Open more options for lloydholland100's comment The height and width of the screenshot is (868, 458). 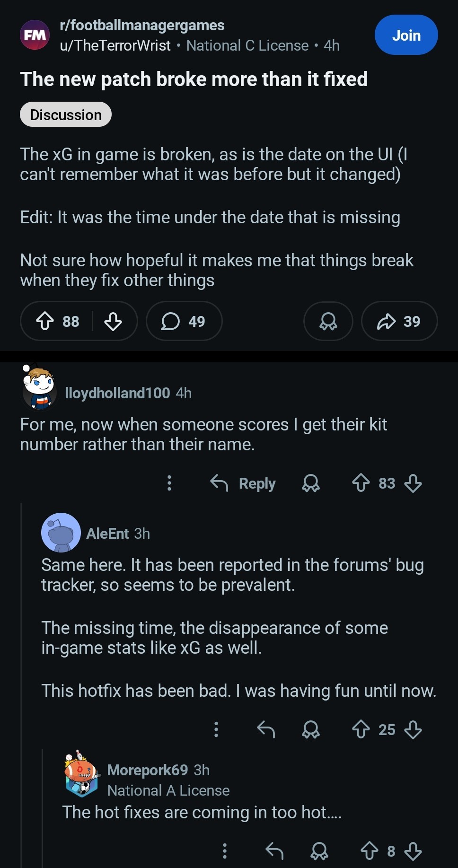click(x=169, y=483)
